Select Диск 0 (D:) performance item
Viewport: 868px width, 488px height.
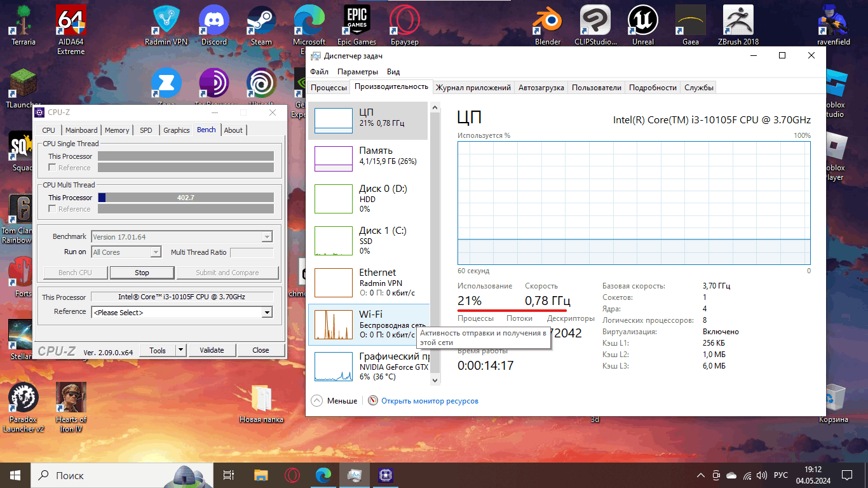pyautogui.click(x=368, y=198)
